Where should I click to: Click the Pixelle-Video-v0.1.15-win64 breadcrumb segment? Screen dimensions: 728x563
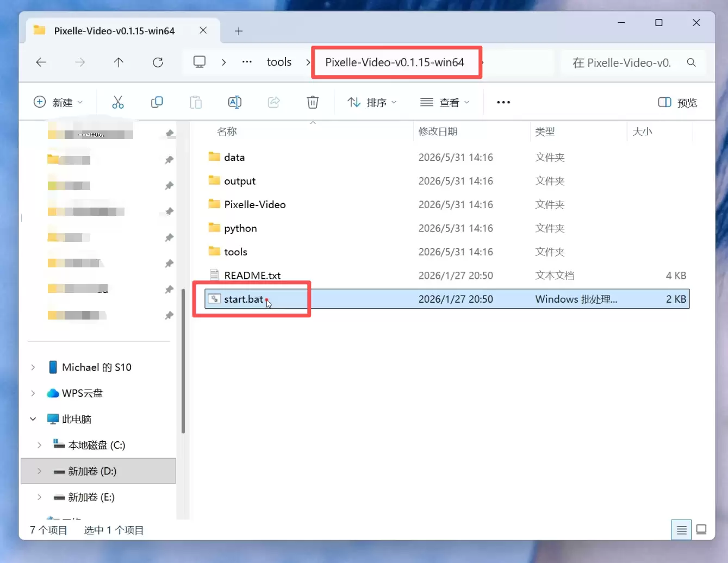click(395, 62)
